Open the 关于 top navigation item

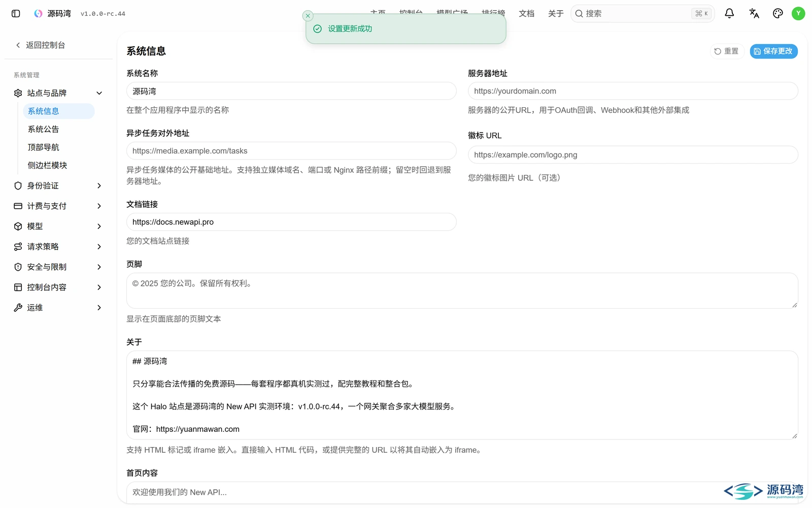556,14
